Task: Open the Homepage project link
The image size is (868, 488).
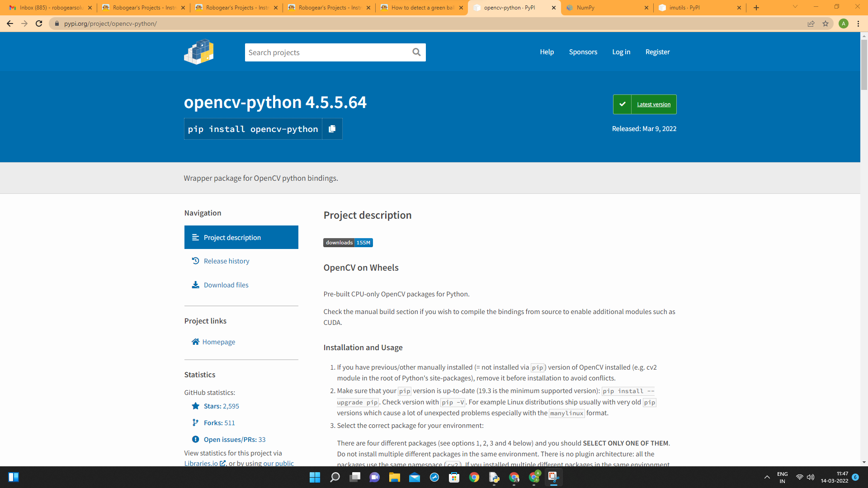Action: [x=218, y=342]
